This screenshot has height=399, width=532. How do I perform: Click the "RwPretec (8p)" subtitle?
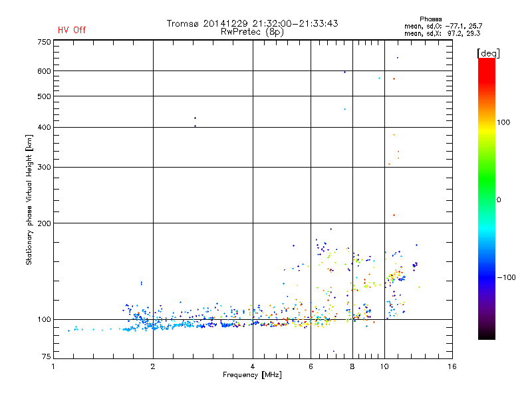tap(253, 32)
